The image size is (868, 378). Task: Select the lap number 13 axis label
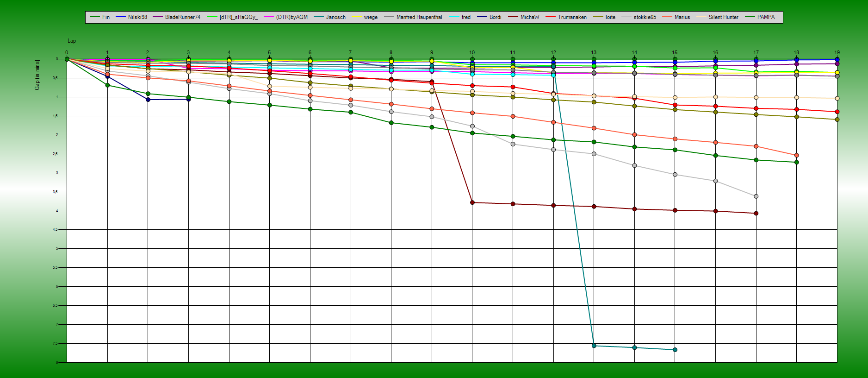tap(594, 52)
